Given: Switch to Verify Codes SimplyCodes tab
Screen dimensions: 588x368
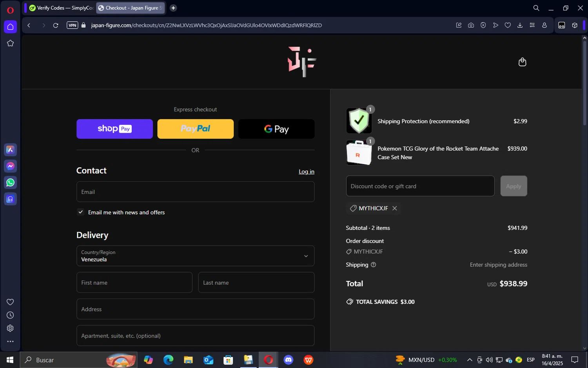Looking at the screenshot, I should tap(62, 8).
